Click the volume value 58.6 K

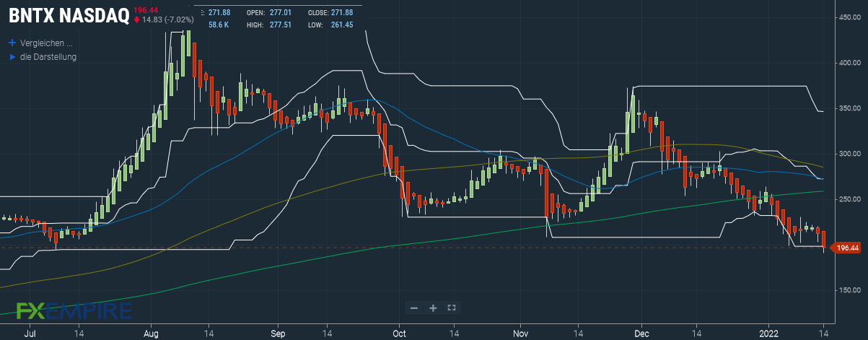coord(219,25)
